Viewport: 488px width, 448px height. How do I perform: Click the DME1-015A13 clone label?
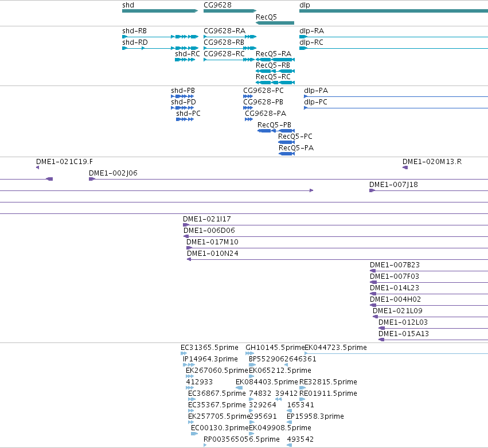404,334
